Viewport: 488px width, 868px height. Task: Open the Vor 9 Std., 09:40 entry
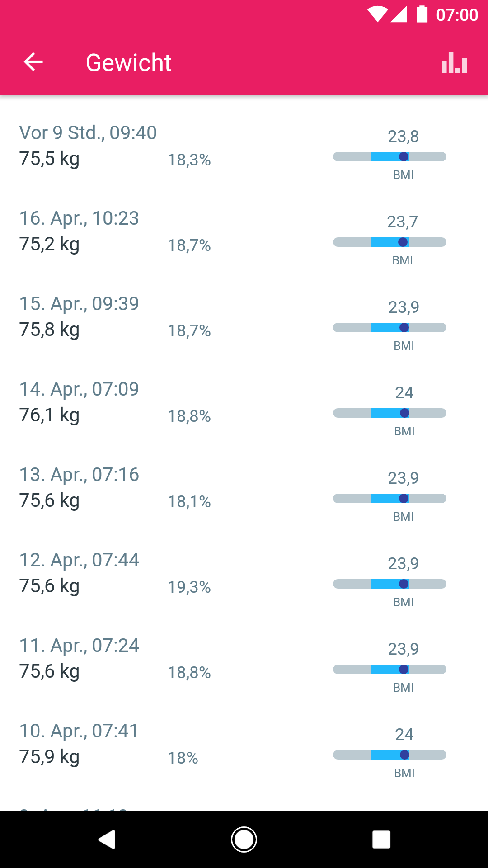pos(88,146)
